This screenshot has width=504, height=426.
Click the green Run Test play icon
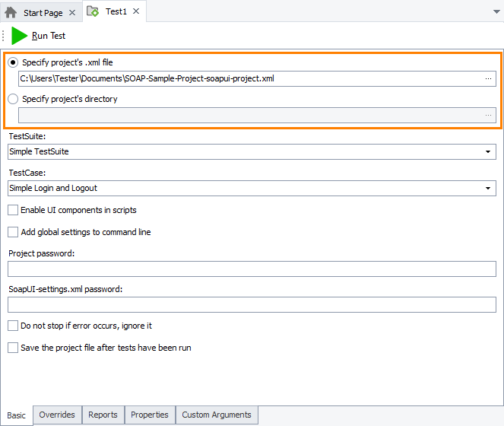click(19, 36)
